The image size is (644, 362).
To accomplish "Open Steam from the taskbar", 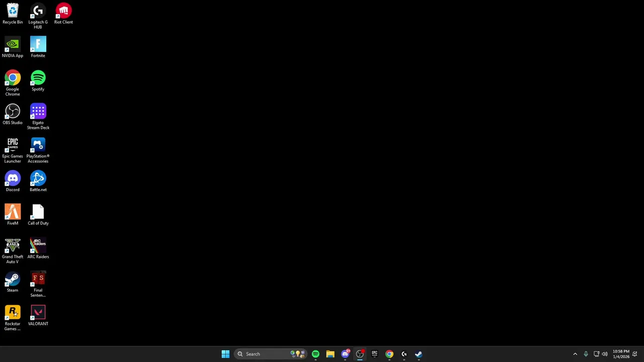I will pos(419,354).
